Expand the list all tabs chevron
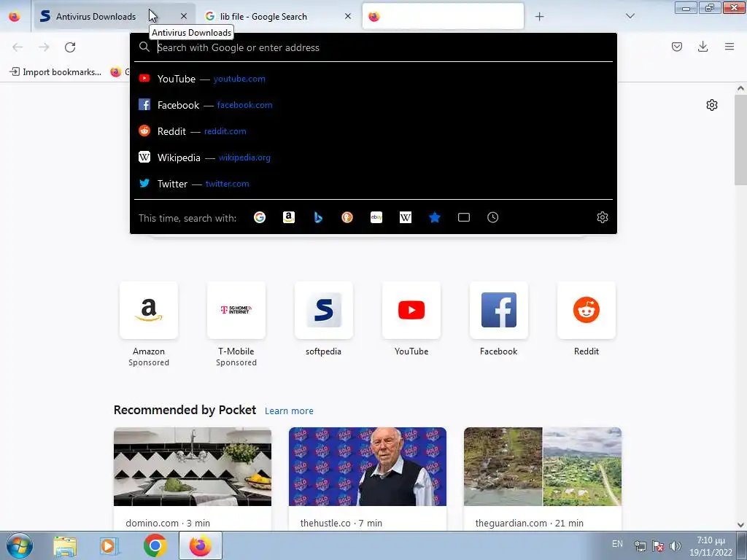The image size is (747, 560). [x=630, y=16]
